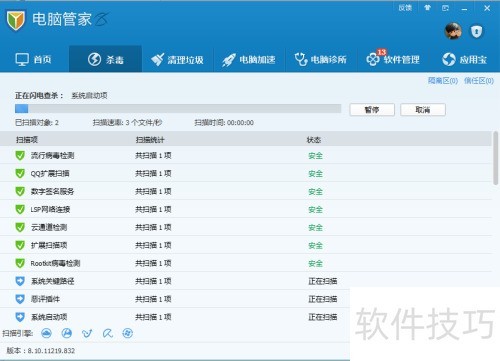Click the blue shield icon for 系统关键路径
Viewport: 500px width, 361px height.
[x=20, y=281]
